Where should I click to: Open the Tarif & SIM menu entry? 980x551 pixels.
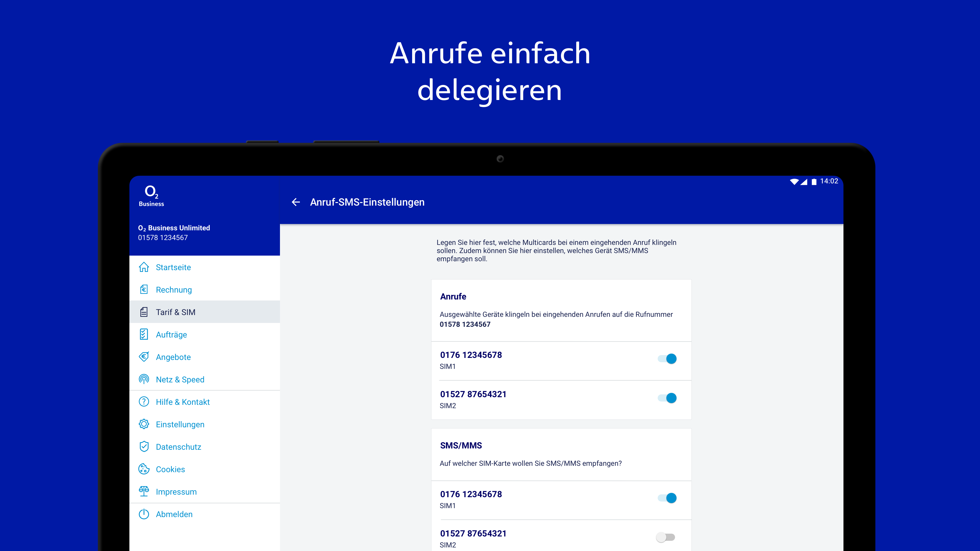pyautogui.click(x=175, y=312)
